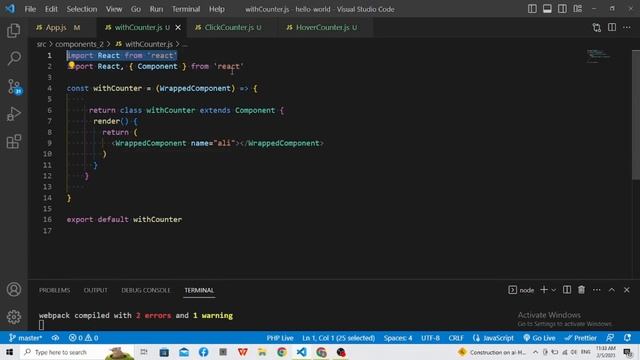The height and width of the screenshot is (360, 640).
Task: Change the end of line sequence CRLF
Action: (456, 338)
